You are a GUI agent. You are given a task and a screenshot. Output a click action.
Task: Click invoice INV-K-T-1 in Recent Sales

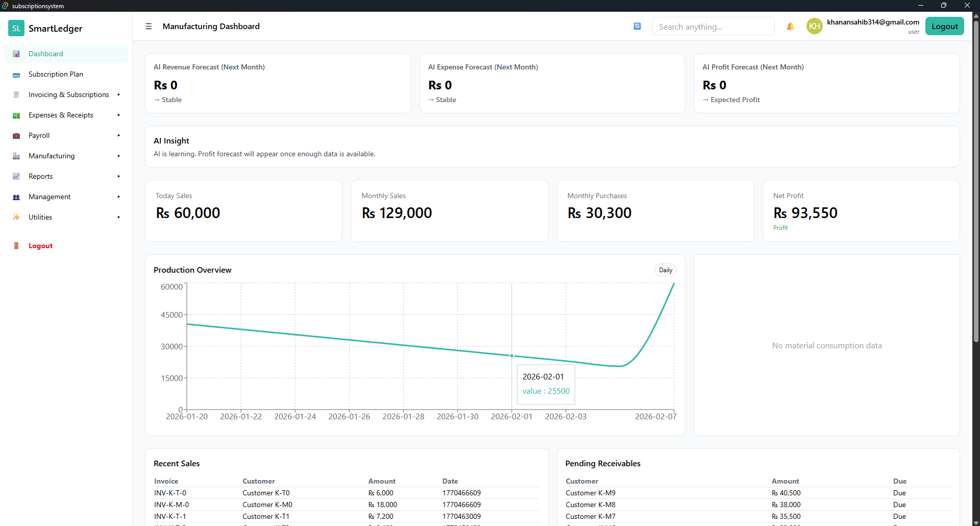click(170, 516)
